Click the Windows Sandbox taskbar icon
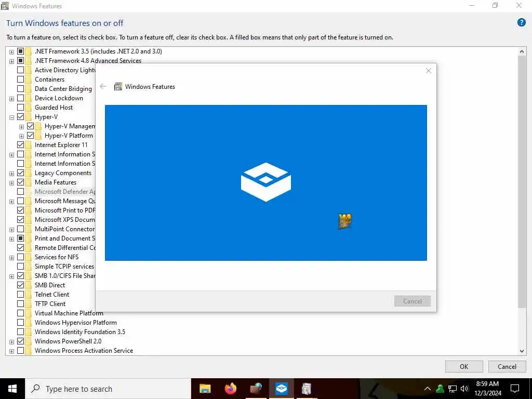 (281, 389)
